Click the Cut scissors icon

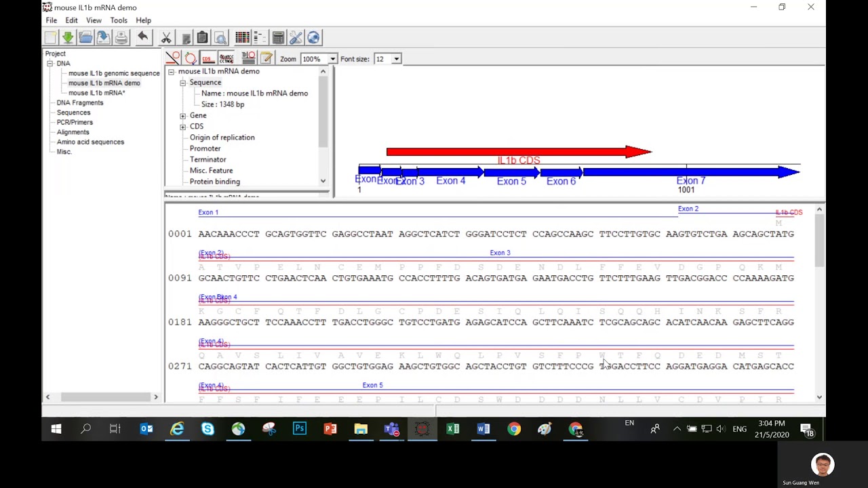tap(166, 37)
